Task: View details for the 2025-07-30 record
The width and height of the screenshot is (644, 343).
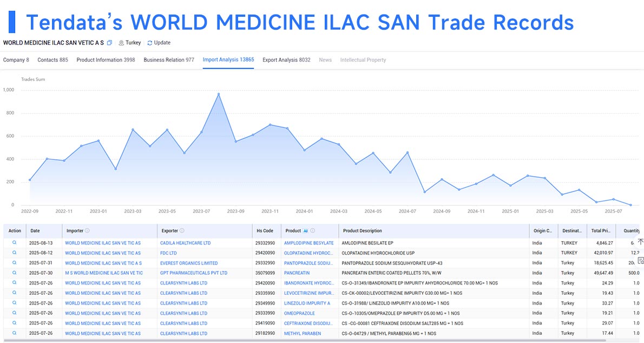Action: (15, 273)
